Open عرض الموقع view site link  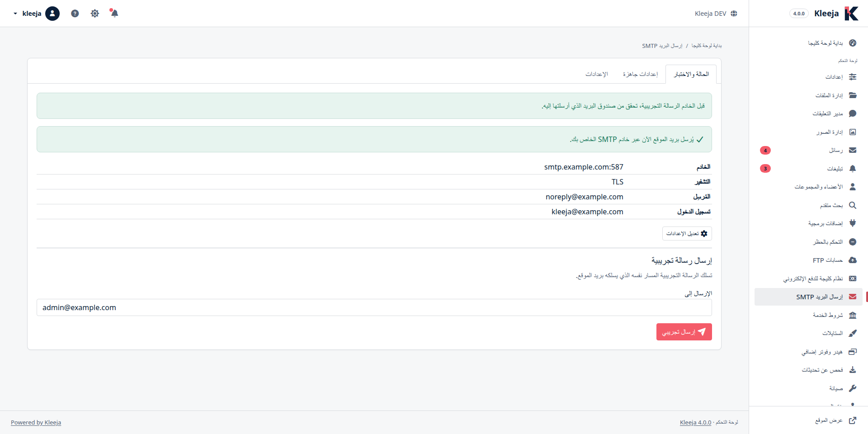point(836,420)
